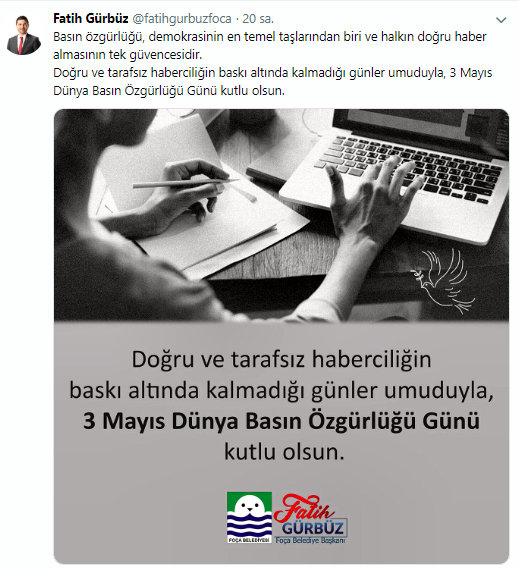Open Fatih Gürbüz's profile avatar photo
Viewport: 519px width, 569px height.
24,35
